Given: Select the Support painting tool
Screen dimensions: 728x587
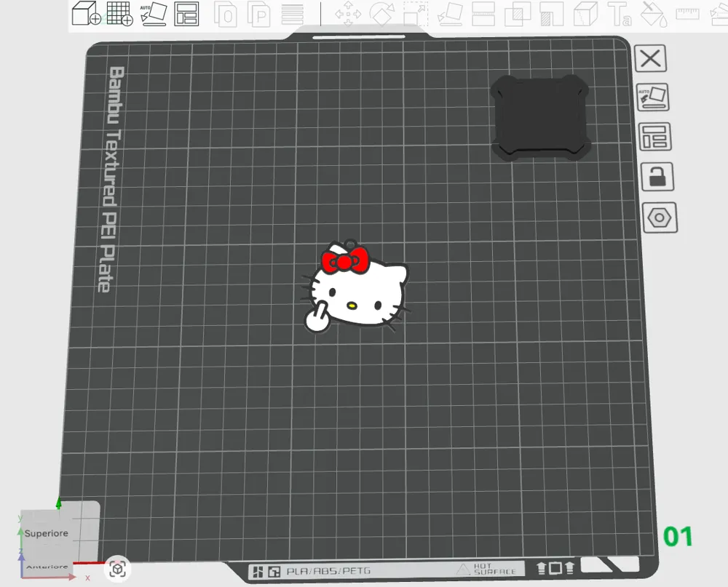Looking at the screenshot, I should click(552, 14).
